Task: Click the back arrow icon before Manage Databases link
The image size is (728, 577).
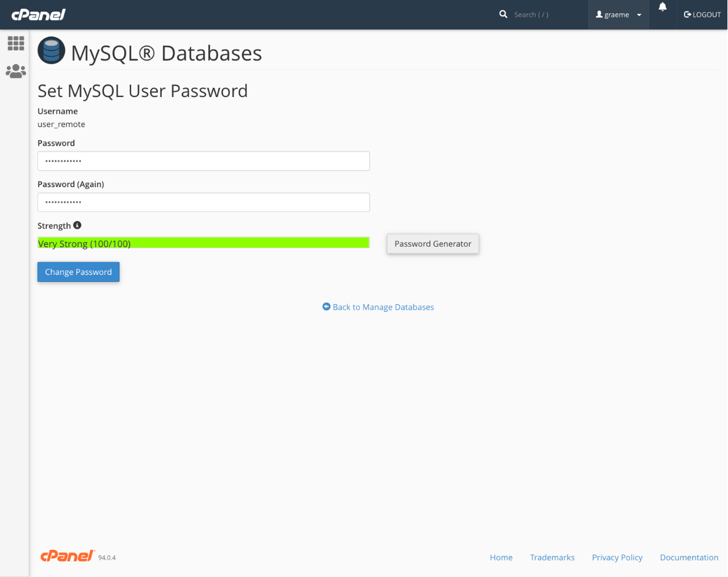Action: click(x=326, y=306)
